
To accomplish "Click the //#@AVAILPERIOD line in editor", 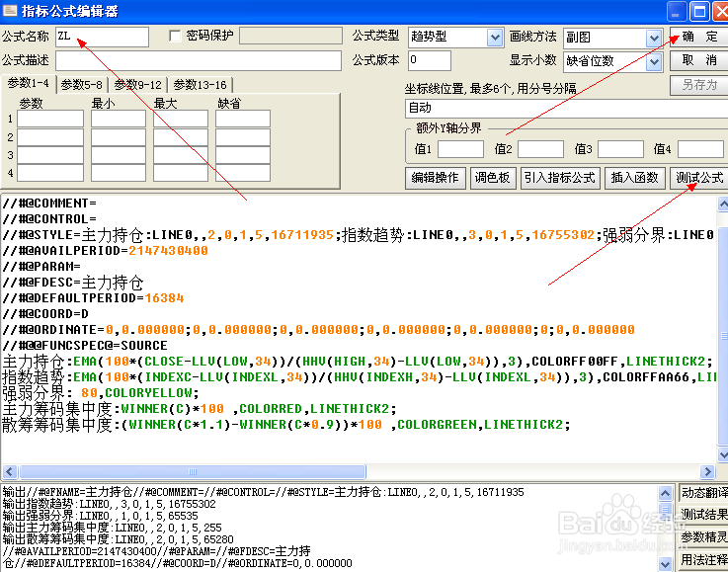I will tap(105, 251).
